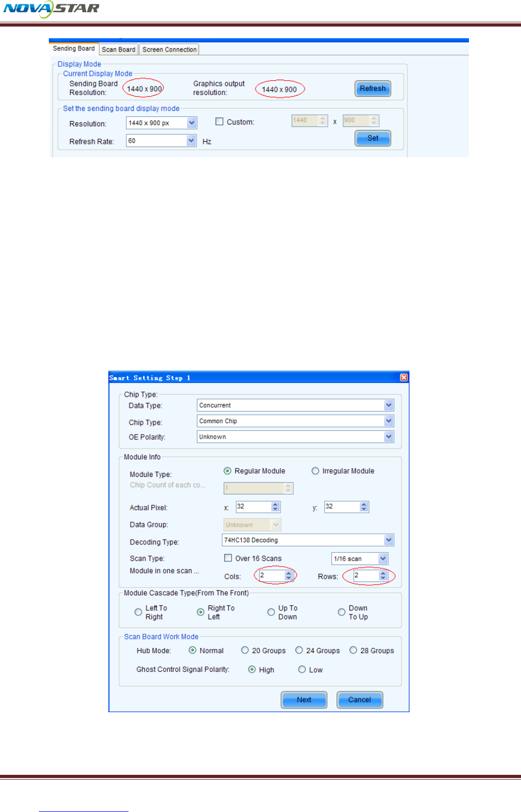Viewport: 521px width, 812px height.
Task: Select the Right To Left cascade option
Action: 201,612
